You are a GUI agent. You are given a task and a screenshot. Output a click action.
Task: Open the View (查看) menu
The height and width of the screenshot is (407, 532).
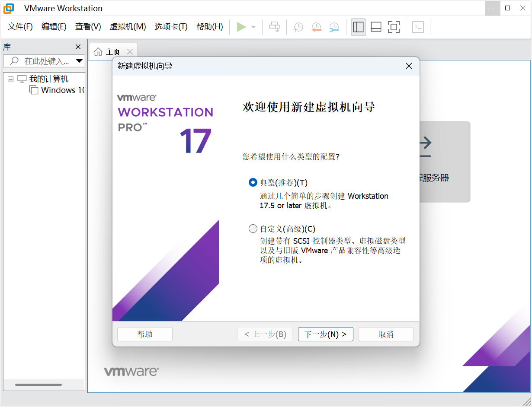pos(88,27)
